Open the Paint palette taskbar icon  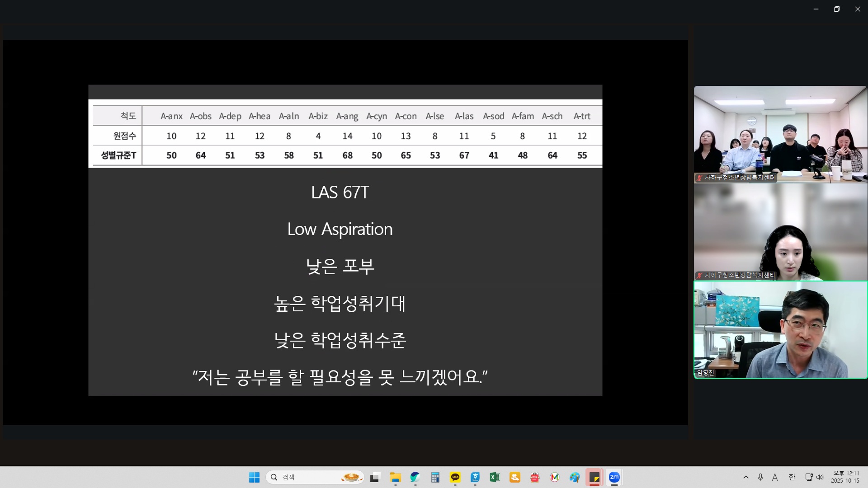pos(574,477)
